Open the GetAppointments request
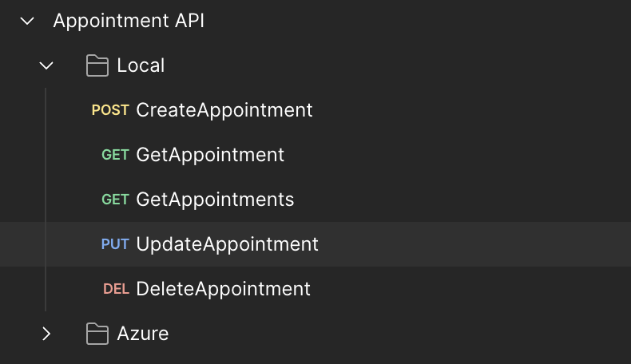 point(215,200)
